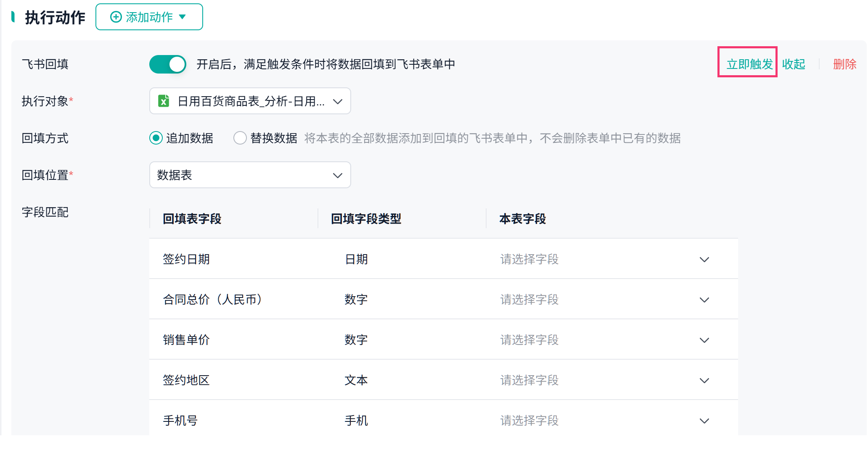868x450 pixels.
Task: Click the 本表字段 column header
Action: coord(523,218)
